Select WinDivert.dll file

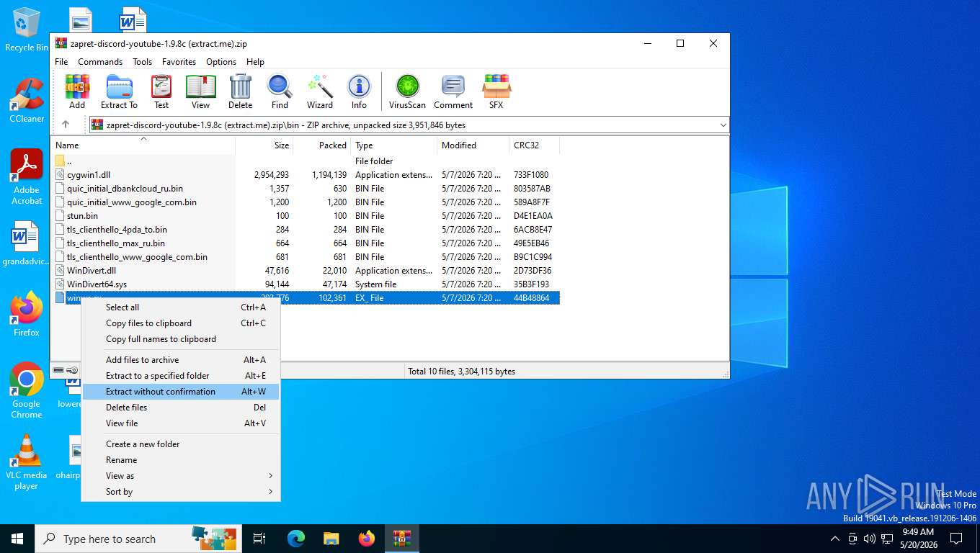306,271
